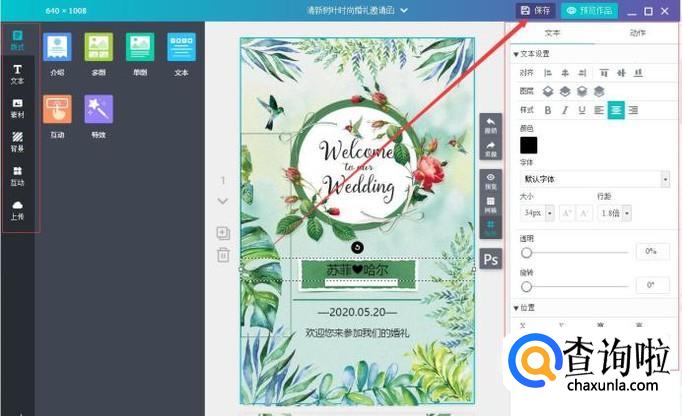Click the Ps import icon
Viewport: 682px width, 416px height.
tap(491, 260)
